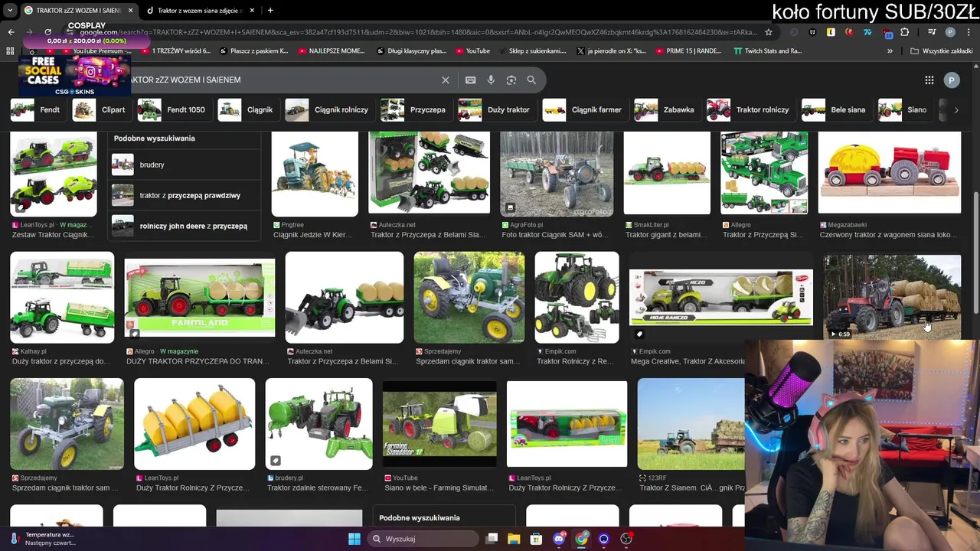The height and width of the screenshot is (551, 980).
Task: Filter images by the Clipart chip
Action: 100,109
